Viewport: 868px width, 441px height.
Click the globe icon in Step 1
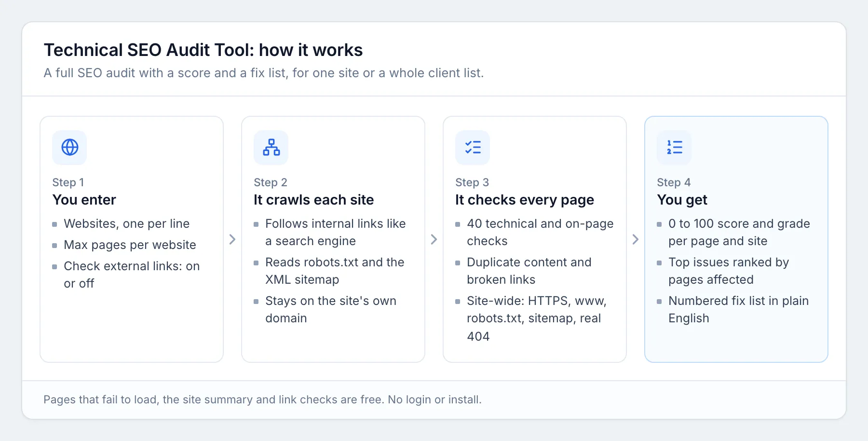point(70,147)
